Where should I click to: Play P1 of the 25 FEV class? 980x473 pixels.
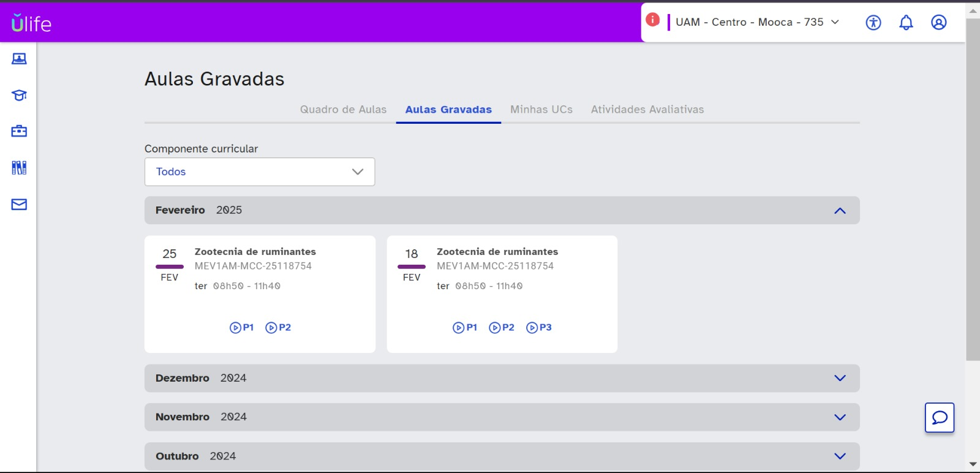[x=242, y=328]
